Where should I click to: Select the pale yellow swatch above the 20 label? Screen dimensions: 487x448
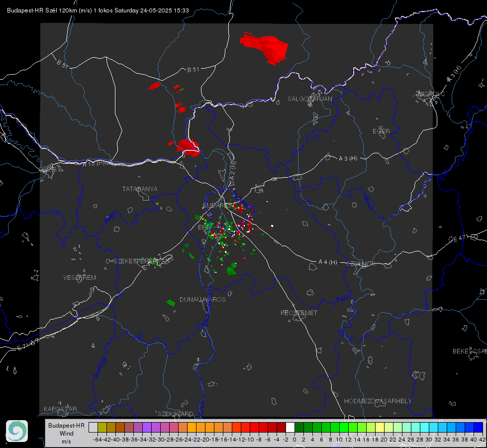click(380, 427)
